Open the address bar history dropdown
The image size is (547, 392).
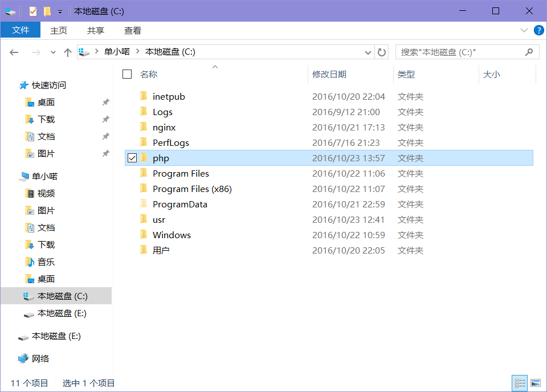click(368, 52)
